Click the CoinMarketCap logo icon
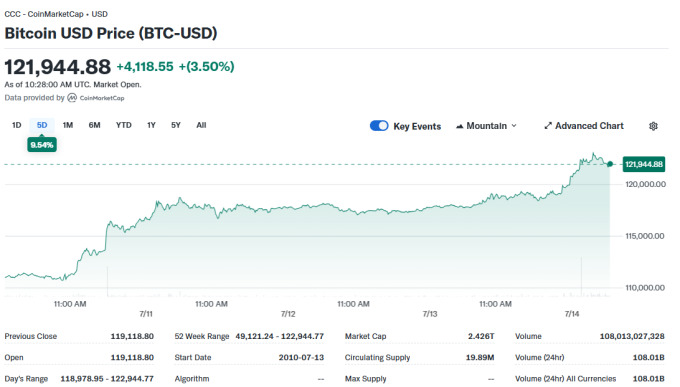The height and width of the screenshot is (387, 680). pyautogui.click(x=72, y=98)
